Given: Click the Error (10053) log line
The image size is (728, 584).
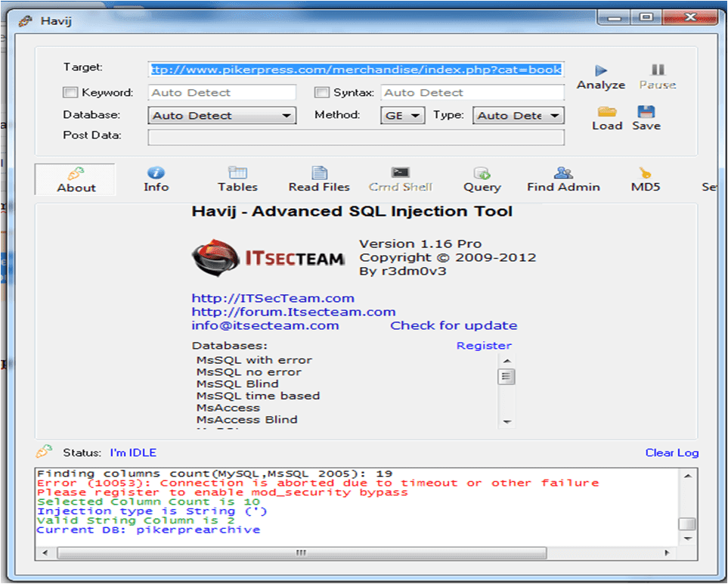Looking at the screenshot, I should click(318, 483).
